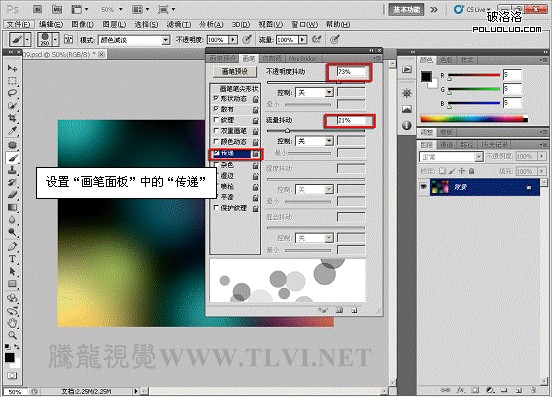
Task: Select the Gradient tool
Action: point(12,207)
